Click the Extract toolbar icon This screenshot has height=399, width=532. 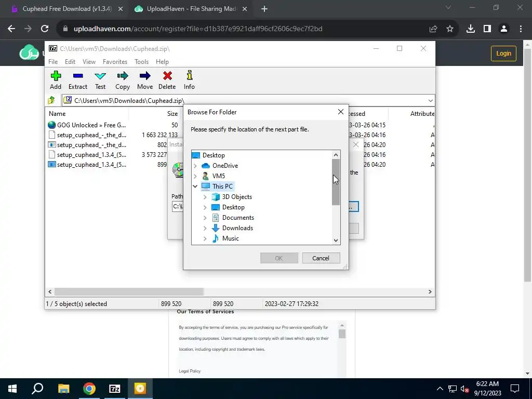(78, 80)
